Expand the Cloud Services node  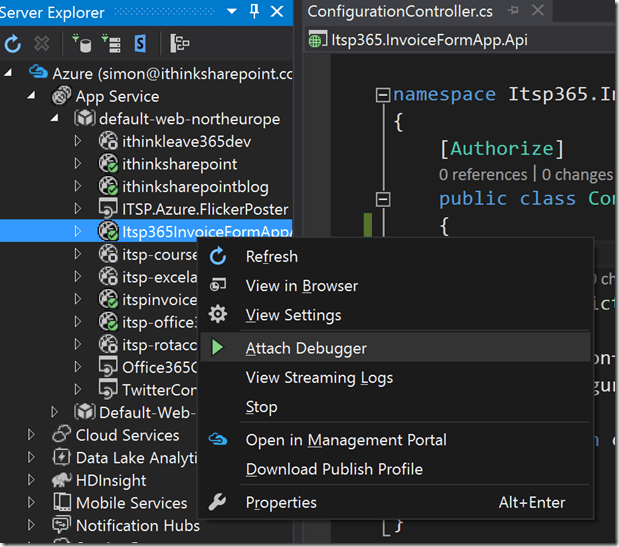click(x=31, y=435)
